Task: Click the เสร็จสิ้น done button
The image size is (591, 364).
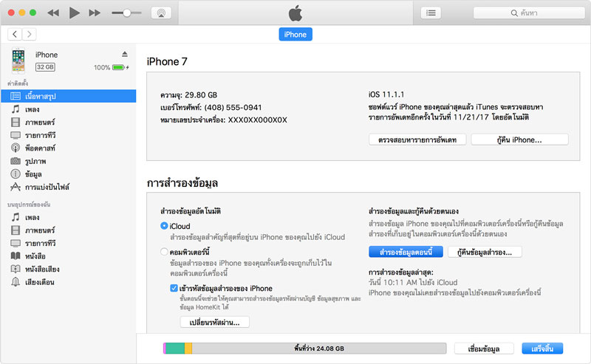Action: coord(542,349)
